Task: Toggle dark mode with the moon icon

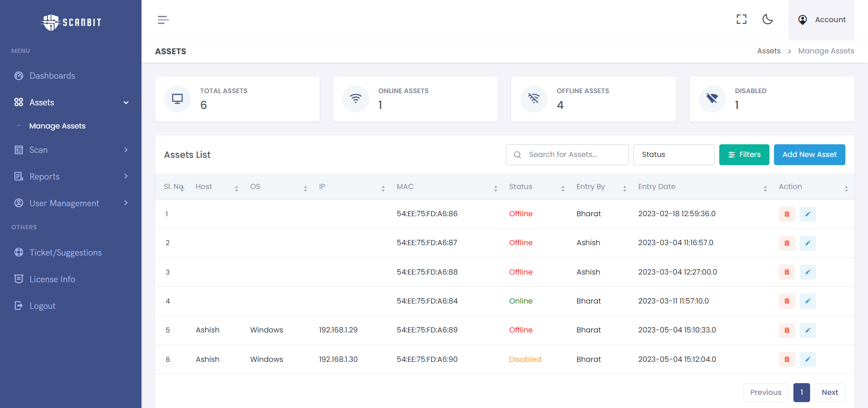Action: [x=768, y=19]
